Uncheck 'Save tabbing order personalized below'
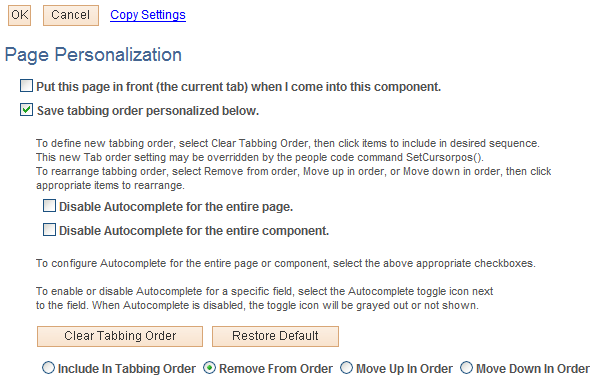The height and width of the screenshot is (377, 601). (x=26, y=110)
